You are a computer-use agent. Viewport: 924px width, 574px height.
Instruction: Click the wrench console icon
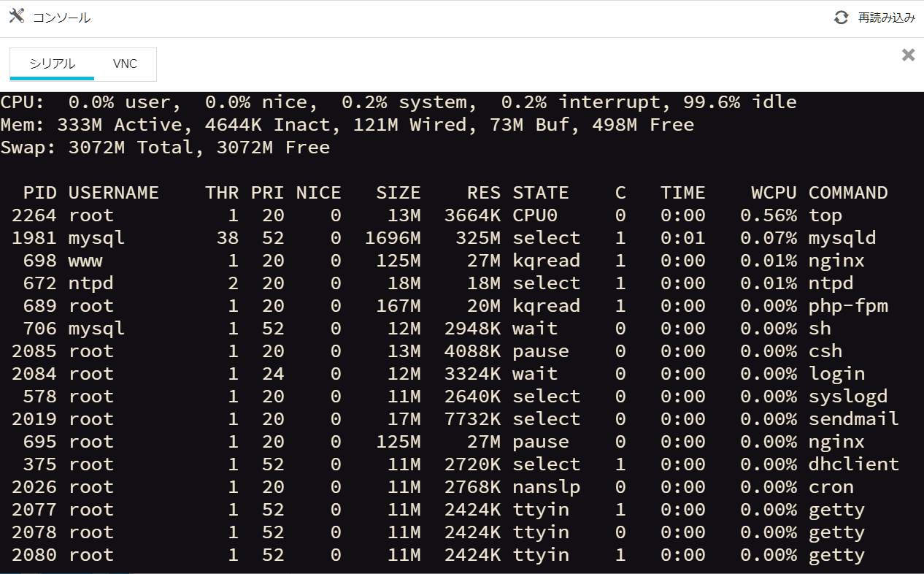pyautogui.click(x=17, y=16)
